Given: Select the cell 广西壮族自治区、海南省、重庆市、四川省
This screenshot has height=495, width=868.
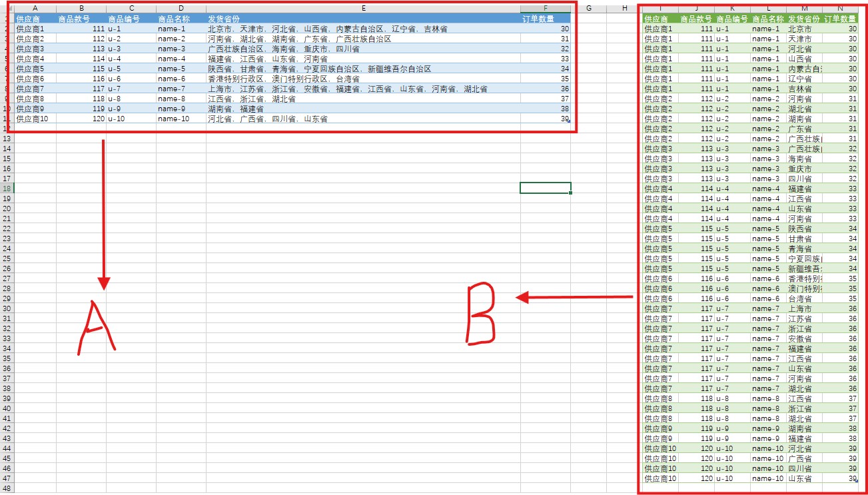Looking at the screenshot, I should (363, 49).
